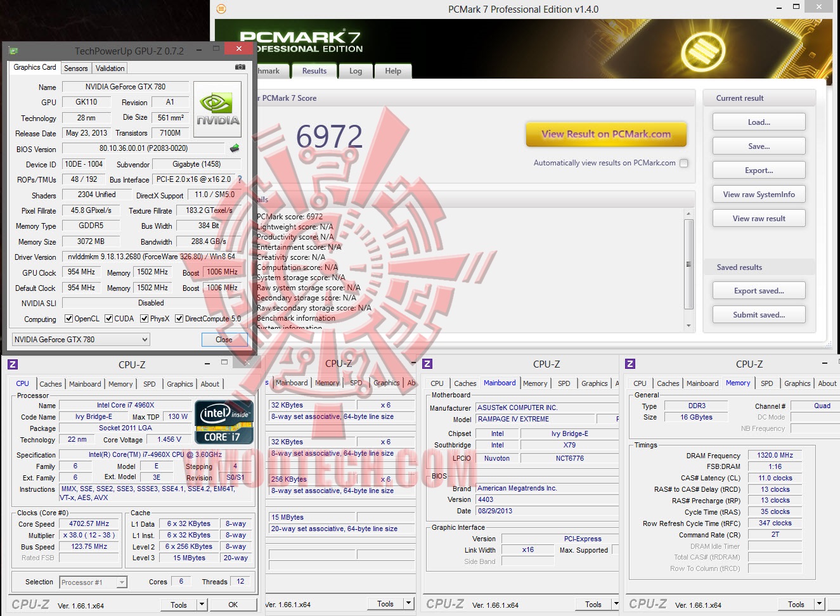
Task: Toggle the DirectCompute 5.0 checkbox
Action: click(179, 319)
